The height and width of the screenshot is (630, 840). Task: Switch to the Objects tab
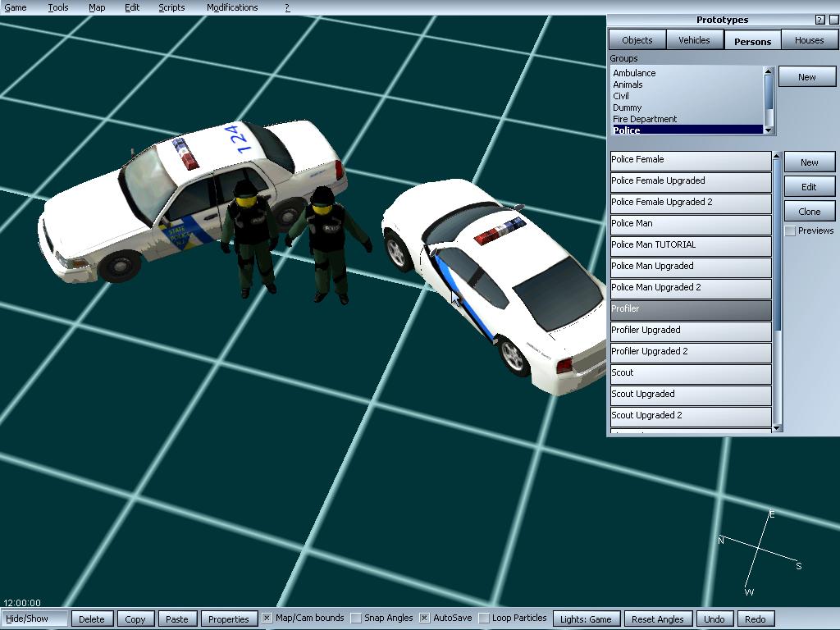[637, 40]
